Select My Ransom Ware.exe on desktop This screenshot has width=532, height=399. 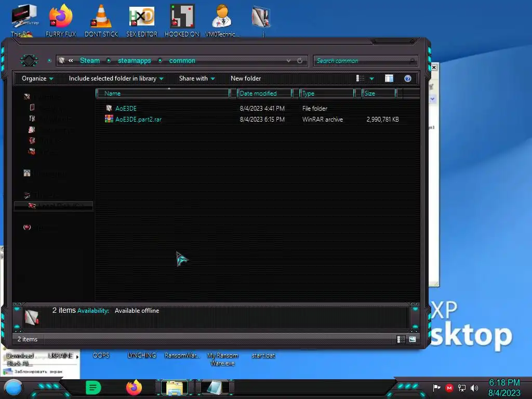[222, 359]
